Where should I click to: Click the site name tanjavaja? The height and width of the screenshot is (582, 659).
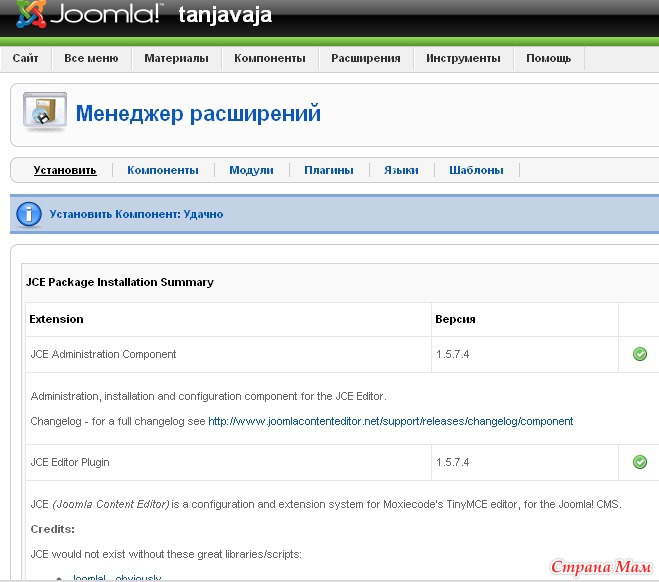click(225, 15)
